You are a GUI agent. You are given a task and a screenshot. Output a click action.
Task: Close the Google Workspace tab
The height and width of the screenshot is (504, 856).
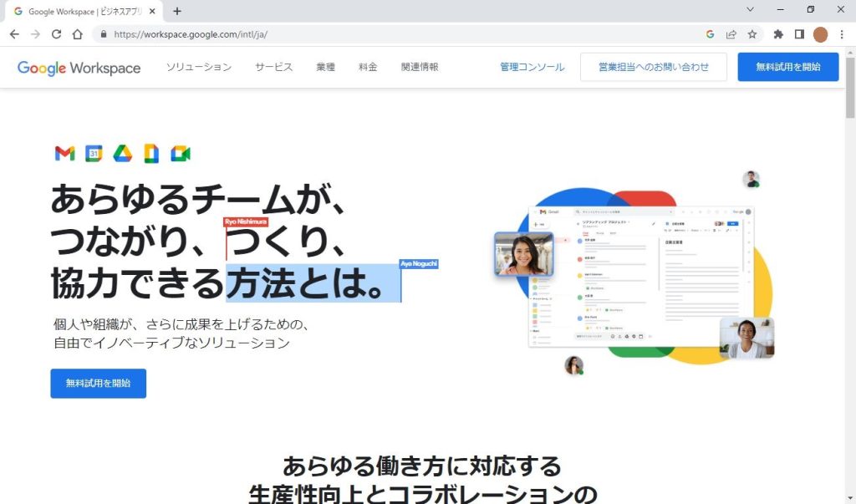(x=152, y=11)
